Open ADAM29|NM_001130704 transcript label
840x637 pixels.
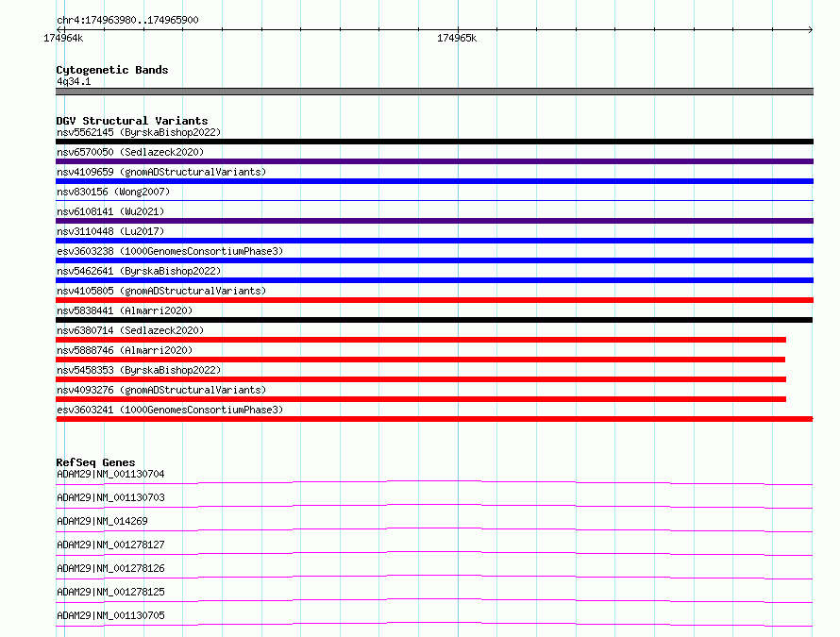(x=110, y=474)
